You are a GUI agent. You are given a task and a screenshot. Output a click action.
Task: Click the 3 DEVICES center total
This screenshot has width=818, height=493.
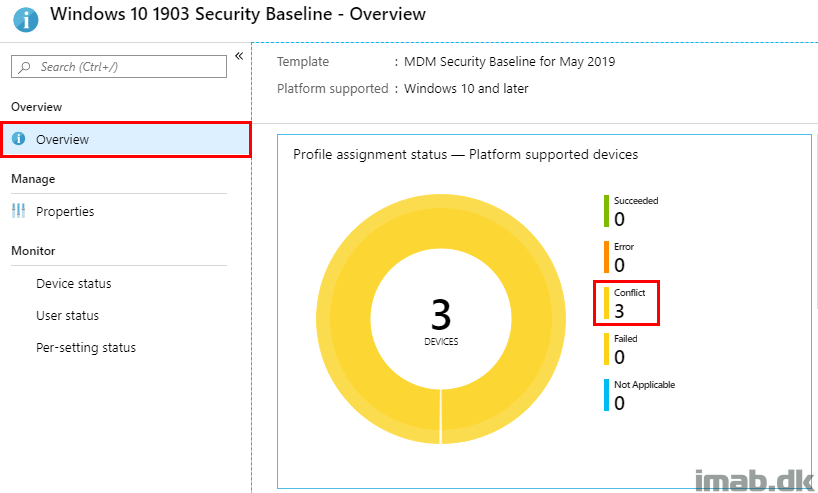point(441,321)
